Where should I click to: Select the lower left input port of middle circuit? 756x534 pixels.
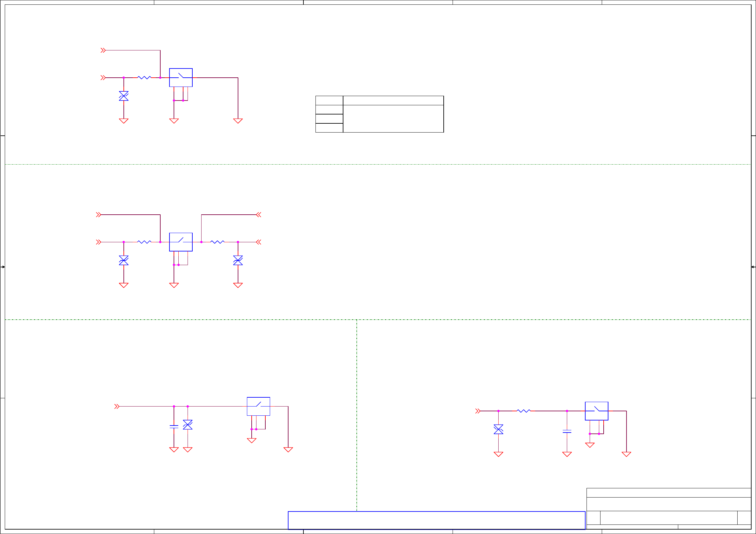point(98,242)
